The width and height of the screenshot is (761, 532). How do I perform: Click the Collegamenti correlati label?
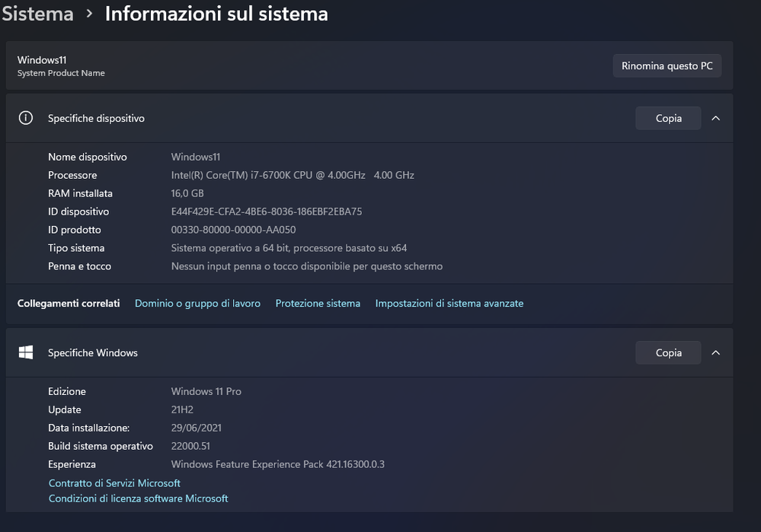(x=69, y=303)
